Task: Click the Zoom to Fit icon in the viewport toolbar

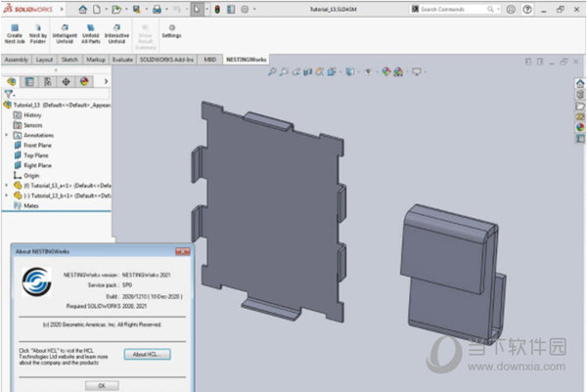Action: coord(272,71)
